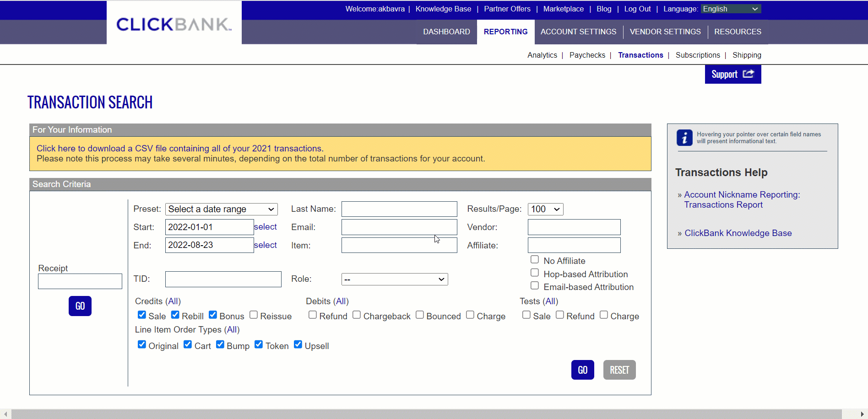
Task: Expand the Results/Page dropdown
Action: click(x=545, y=209)
